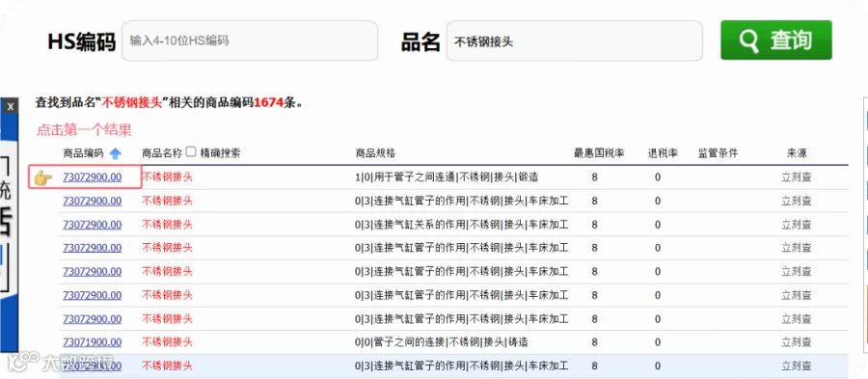
Task: Open the 73071900.00 code link
Action: [92, 342]
